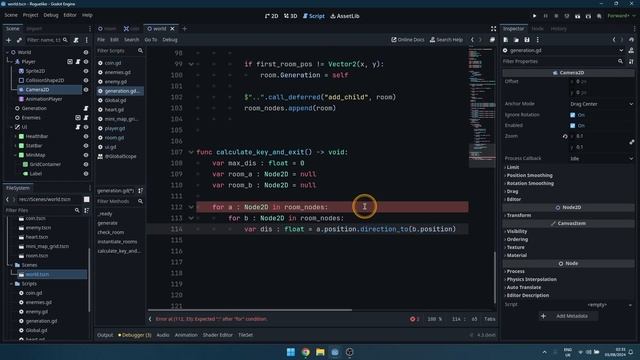
Task: Run the current scene
Action: tap(578, 16)
